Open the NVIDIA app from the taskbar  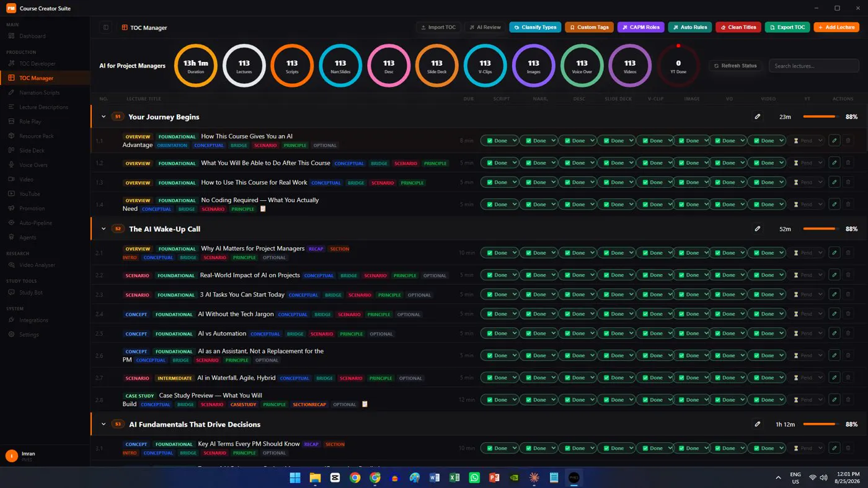tap(514, 477)
